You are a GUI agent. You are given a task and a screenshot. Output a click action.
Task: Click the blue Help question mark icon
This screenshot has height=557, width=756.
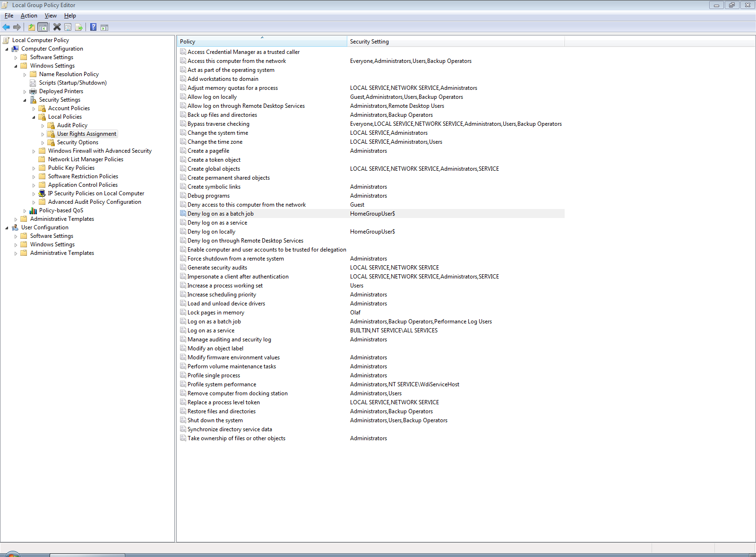pos(94,27)
